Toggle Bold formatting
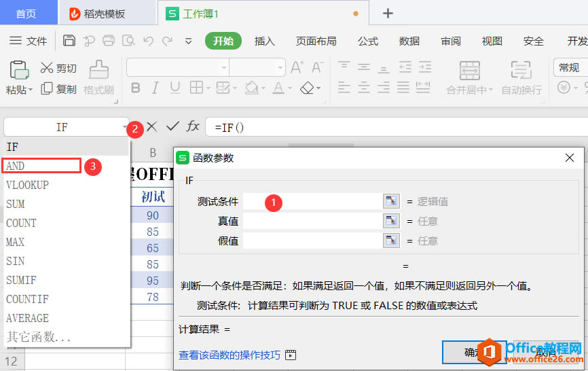The height and width of the screenshot is (371, 588). [x=136, y=88]
